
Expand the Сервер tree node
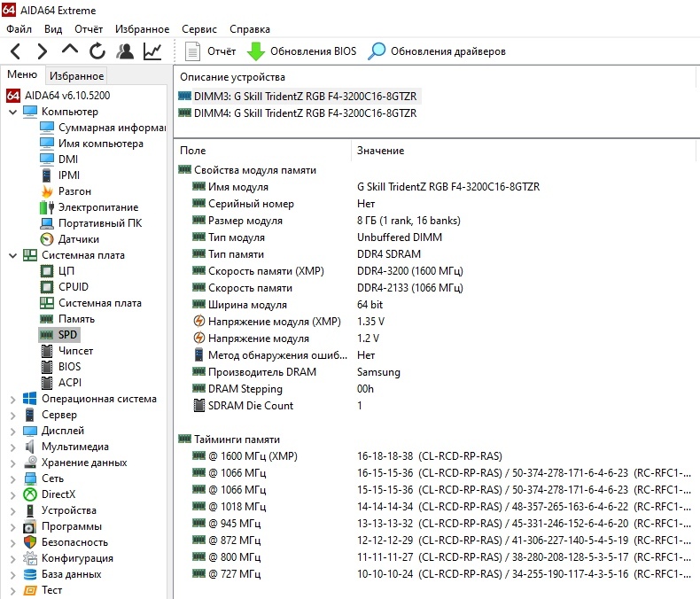(13, 415)
